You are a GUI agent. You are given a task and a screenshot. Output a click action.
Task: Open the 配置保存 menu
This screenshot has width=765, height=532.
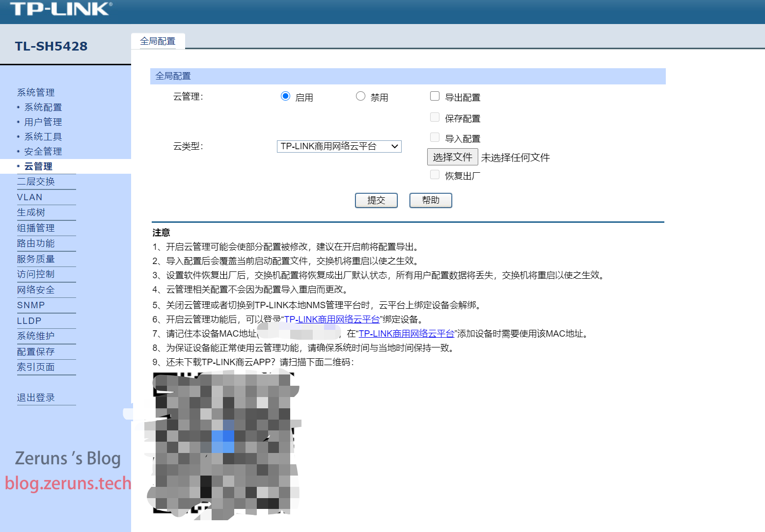(36, 352)
